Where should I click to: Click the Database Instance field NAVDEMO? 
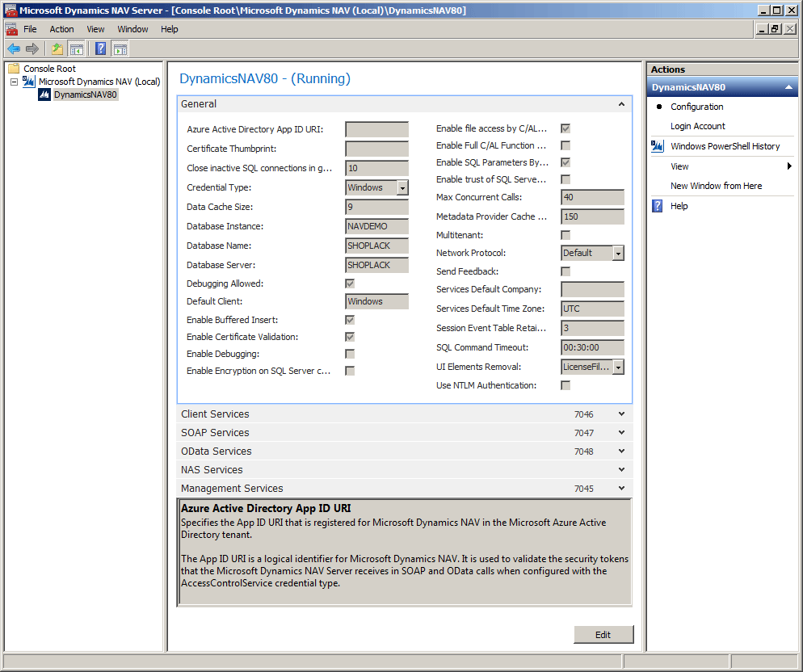point(377,226)
